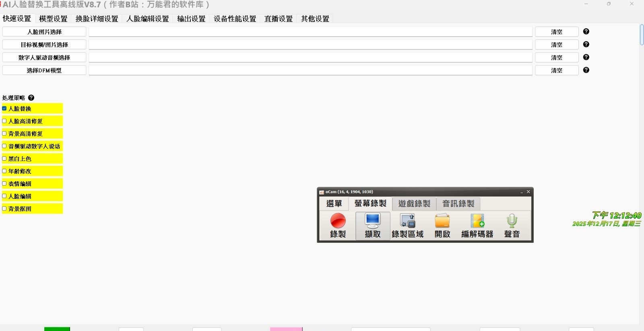The height and width of the screenshot is (331, 644).
Task: Click help icon beside 处理策略 label
Action: click(x=31, y=98)
